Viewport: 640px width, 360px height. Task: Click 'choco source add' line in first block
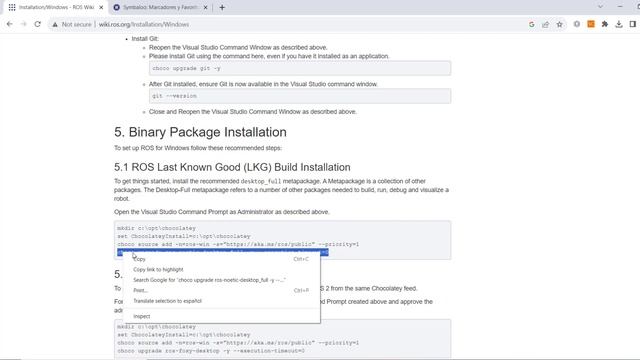(x=238, y=244)
